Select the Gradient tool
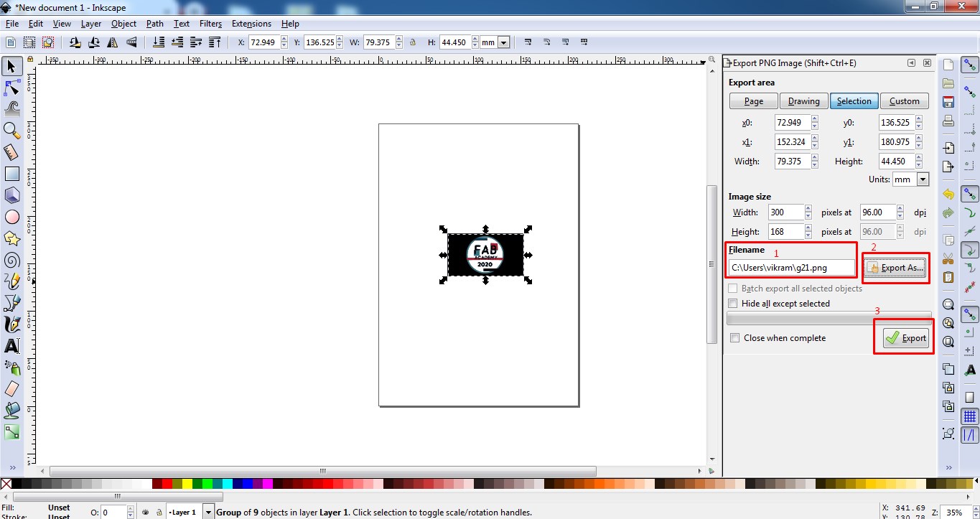The image size is (980, 519). click(11, 432)
